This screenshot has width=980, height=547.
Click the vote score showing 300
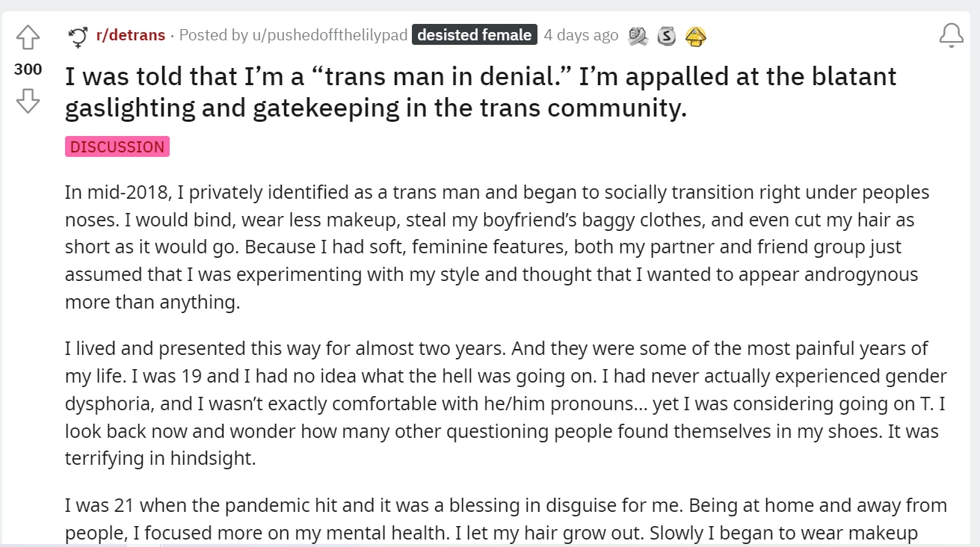tap(27, 69)
